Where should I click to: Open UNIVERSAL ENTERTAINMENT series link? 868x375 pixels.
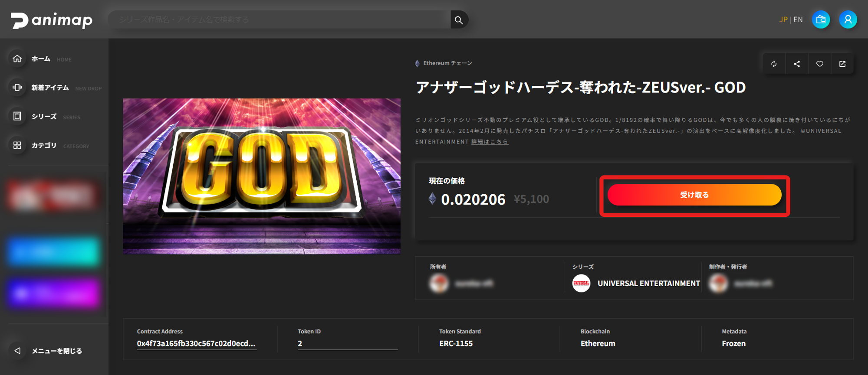[649, 284]
